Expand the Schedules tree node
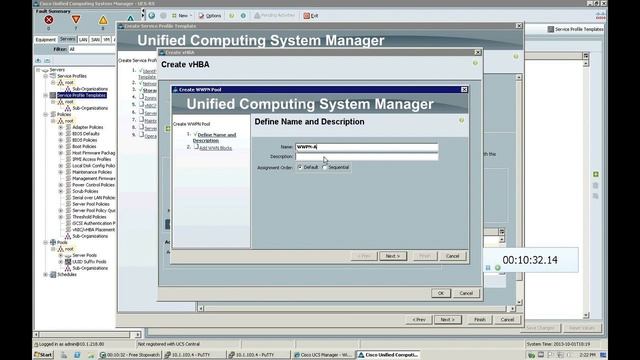640x360 pixels. 46,275
